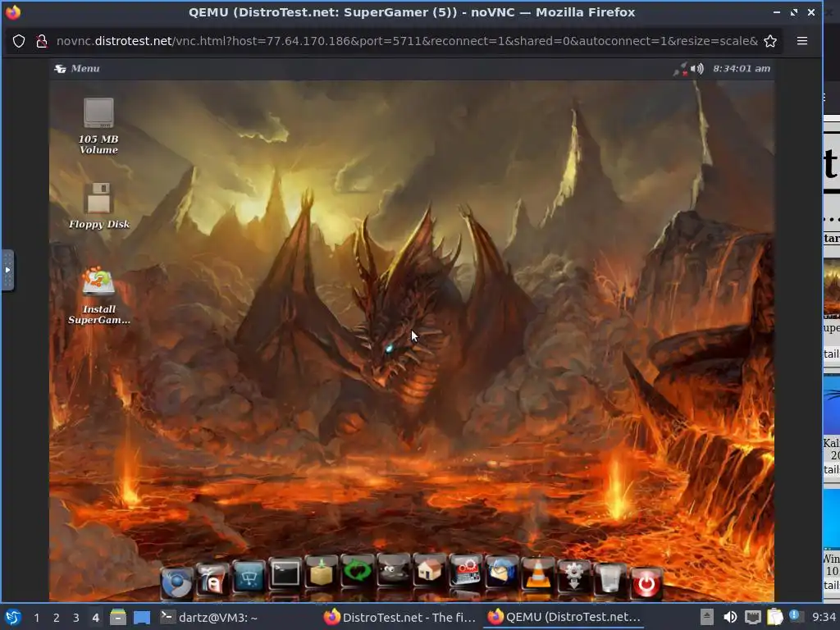
Task: Open the gear with down arrow icon
Action: pyautogui.click(x=573, y=577)
